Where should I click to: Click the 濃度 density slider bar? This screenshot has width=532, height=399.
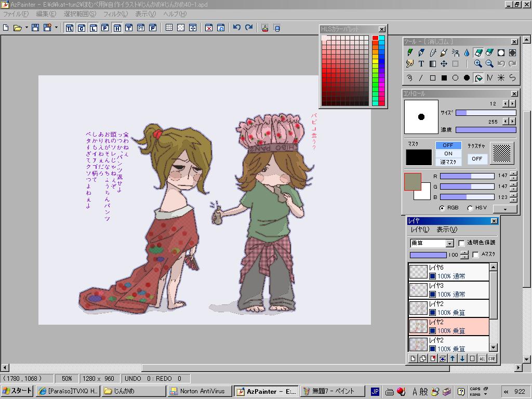click(x=486, y=130)
